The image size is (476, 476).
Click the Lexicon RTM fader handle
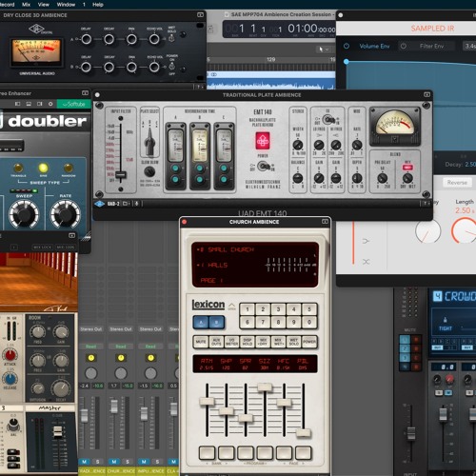point(207,401)
